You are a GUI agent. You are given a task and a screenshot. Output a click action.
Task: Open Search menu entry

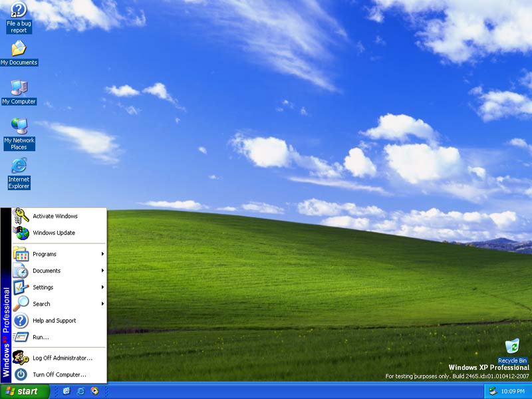(x=59, y=304)
